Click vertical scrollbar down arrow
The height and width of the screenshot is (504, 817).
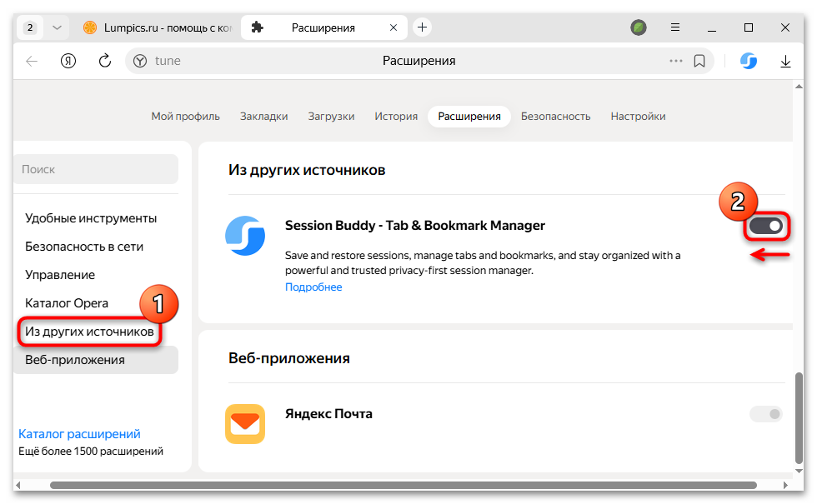click(x=799, y=471)
